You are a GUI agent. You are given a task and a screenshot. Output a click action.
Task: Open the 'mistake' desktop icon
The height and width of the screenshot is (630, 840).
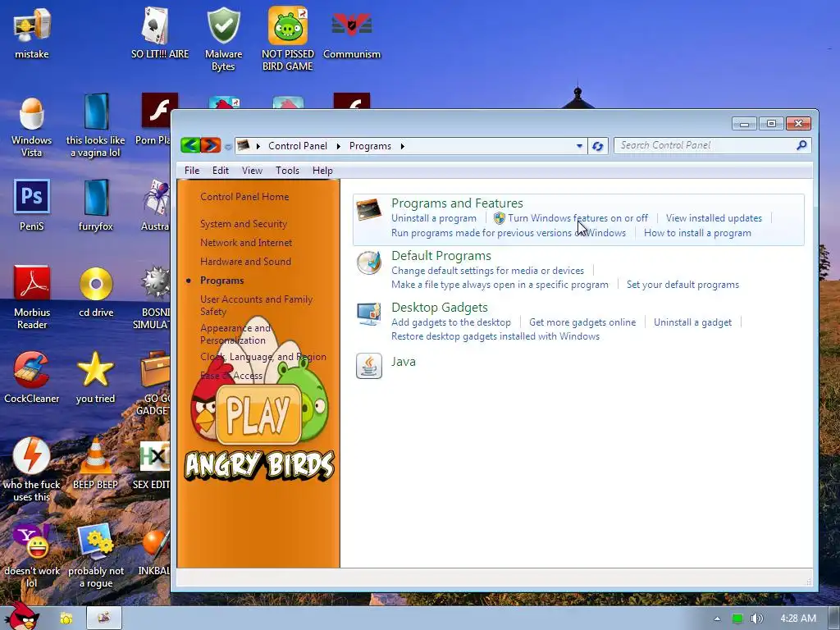32,31
